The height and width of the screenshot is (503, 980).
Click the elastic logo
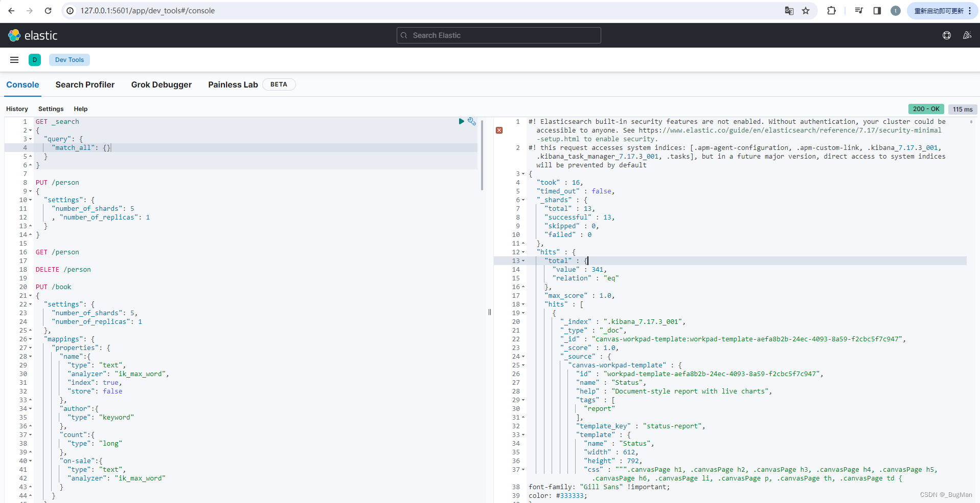[x=33, y=35]
